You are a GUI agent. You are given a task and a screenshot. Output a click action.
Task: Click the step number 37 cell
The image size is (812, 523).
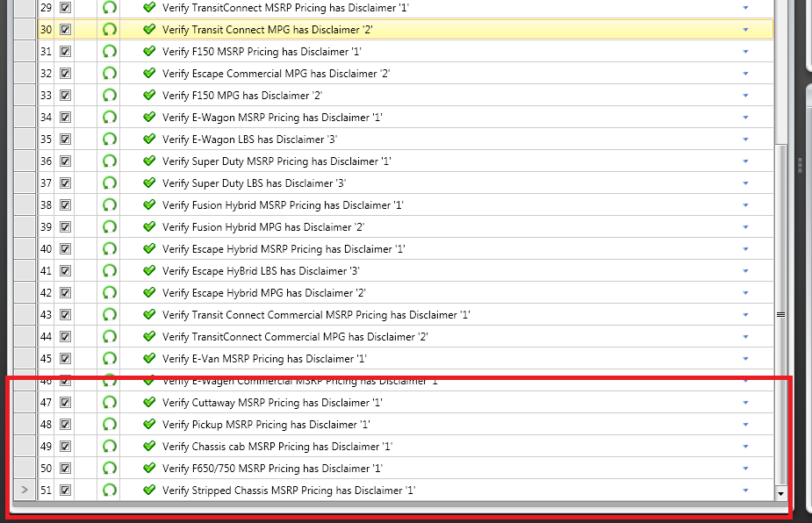(x=47, y=183)
